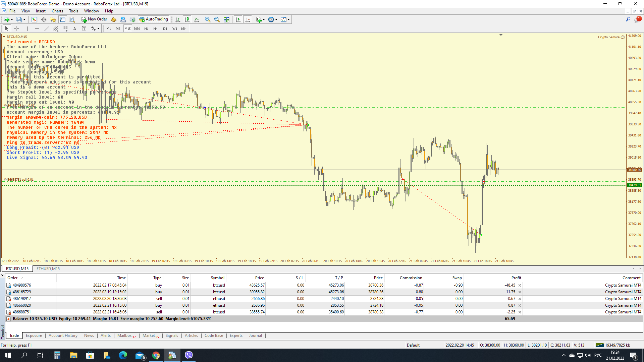Open the Charts menu

[57, 11]
